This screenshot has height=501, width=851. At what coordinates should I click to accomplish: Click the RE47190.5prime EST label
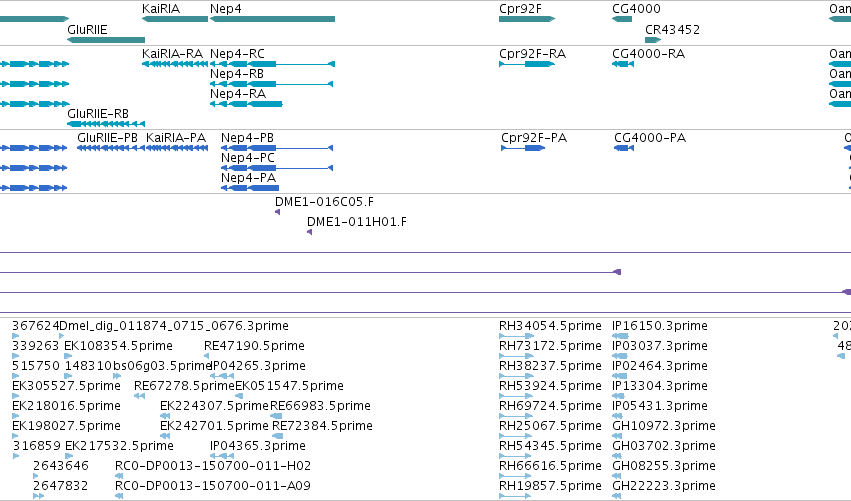254,346
